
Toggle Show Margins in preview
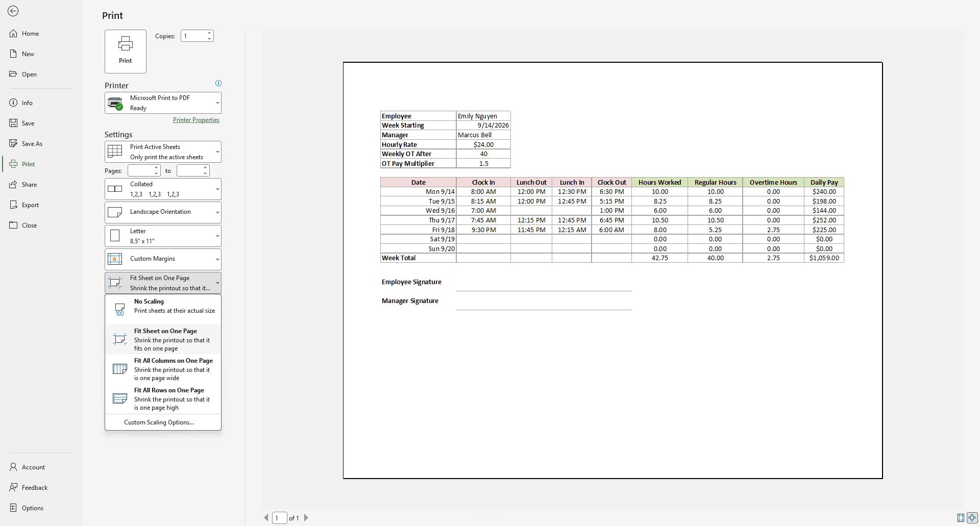tap(961, 518)
